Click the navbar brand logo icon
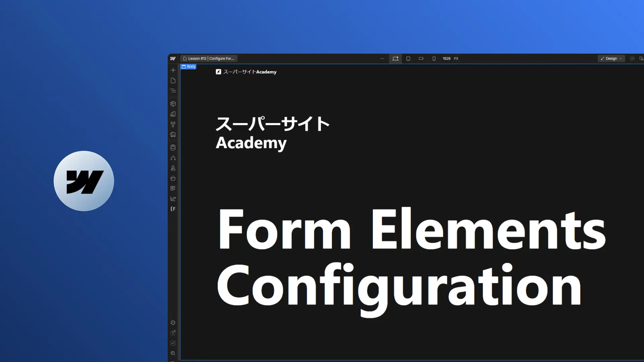Screen dimensions: 644x362 pos(218,72)
